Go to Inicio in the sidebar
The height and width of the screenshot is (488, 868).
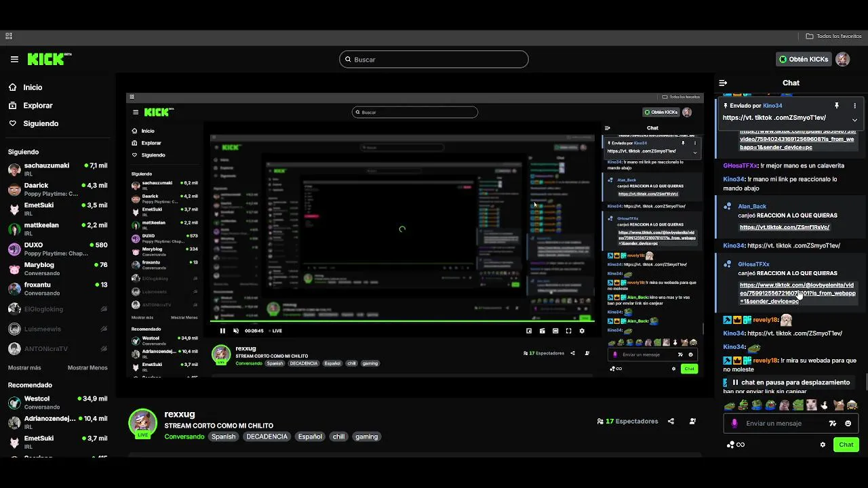coord(26,87)
